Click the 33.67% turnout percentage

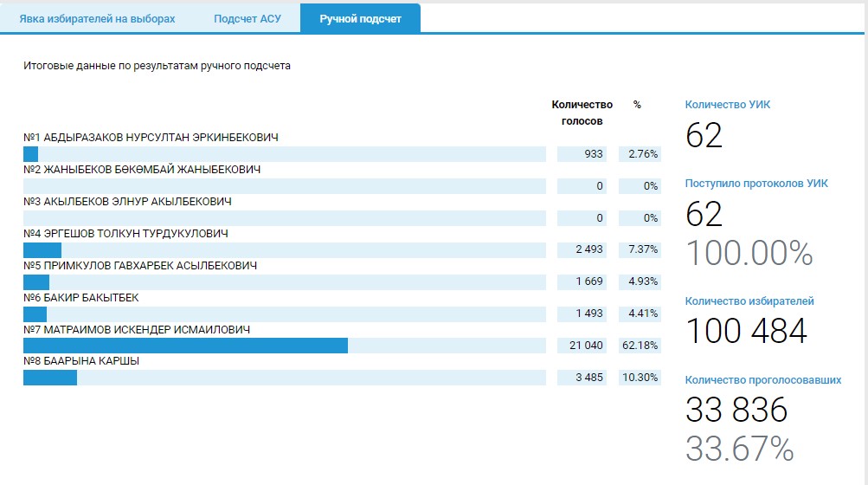[x=739, y=448]
